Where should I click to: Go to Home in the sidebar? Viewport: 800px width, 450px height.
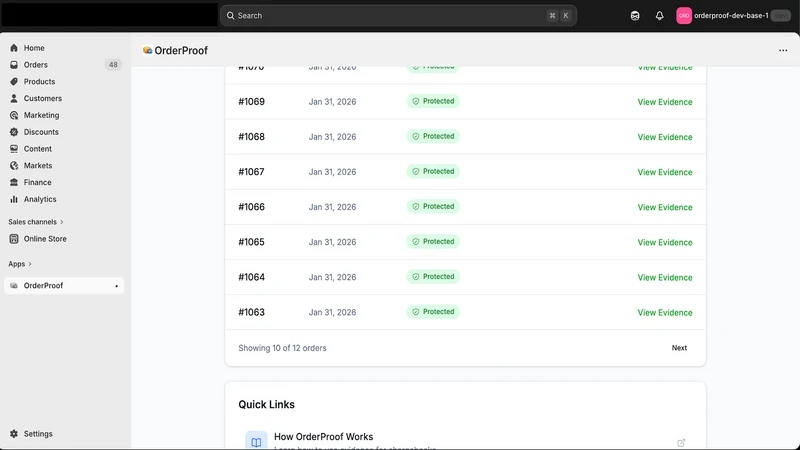point(34,48)
